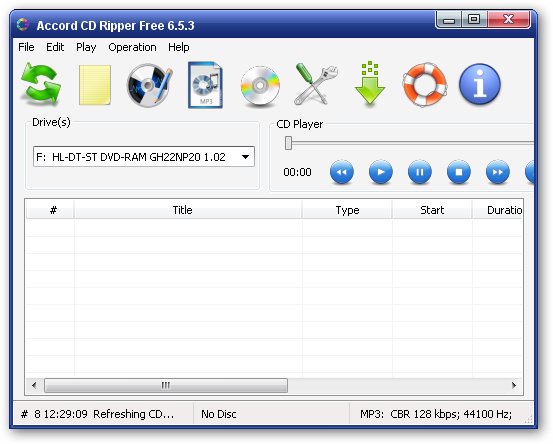
Task: Open the Operation menu
Action: 132,47
